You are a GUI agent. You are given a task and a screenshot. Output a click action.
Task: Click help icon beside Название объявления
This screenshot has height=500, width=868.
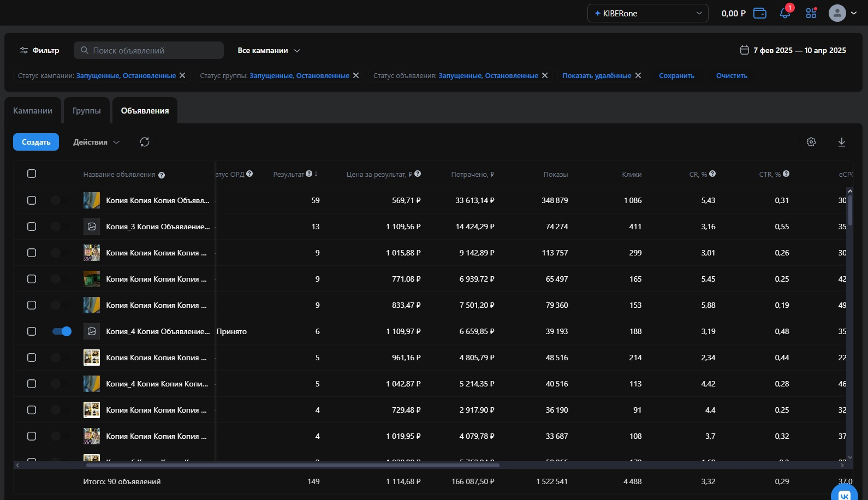pyautogui.click(x=162, y=175)
